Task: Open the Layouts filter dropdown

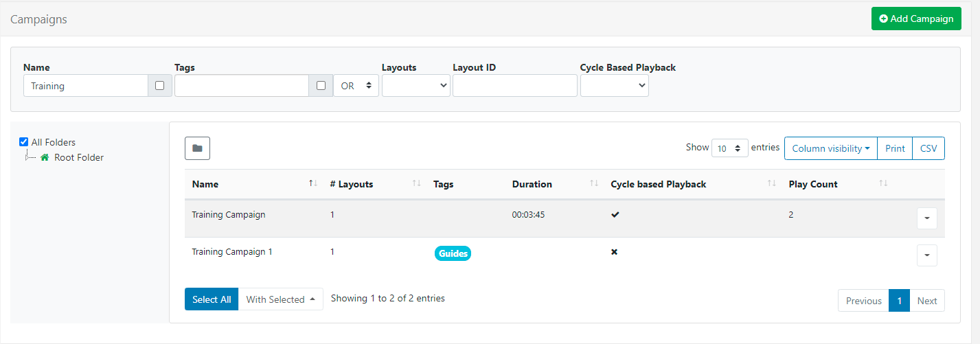Action: pos(415,86)
